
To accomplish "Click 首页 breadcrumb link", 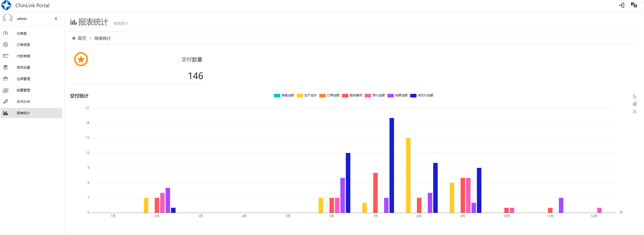I will [x=82, y=38].
